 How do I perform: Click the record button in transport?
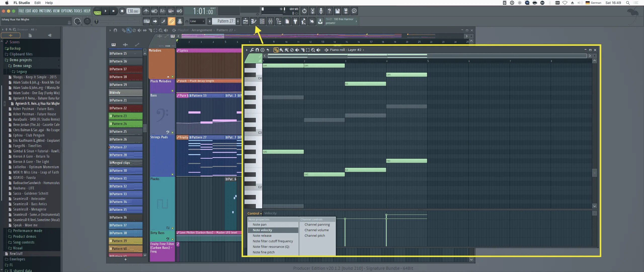pos(122,11)
